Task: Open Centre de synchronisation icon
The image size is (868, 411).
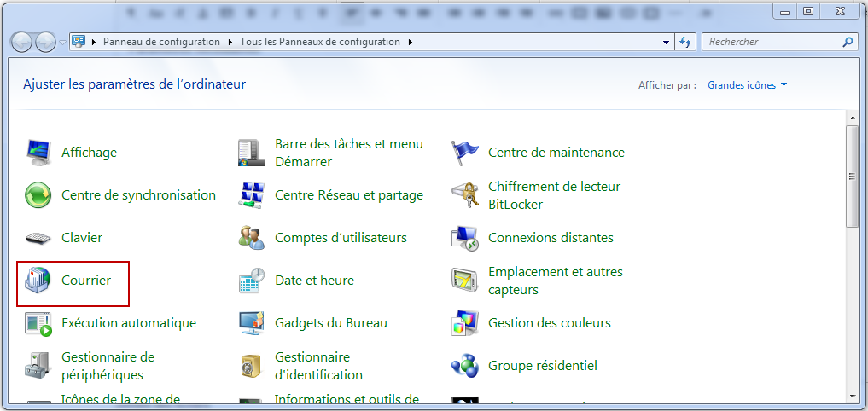Action: (x=38, y=195)
